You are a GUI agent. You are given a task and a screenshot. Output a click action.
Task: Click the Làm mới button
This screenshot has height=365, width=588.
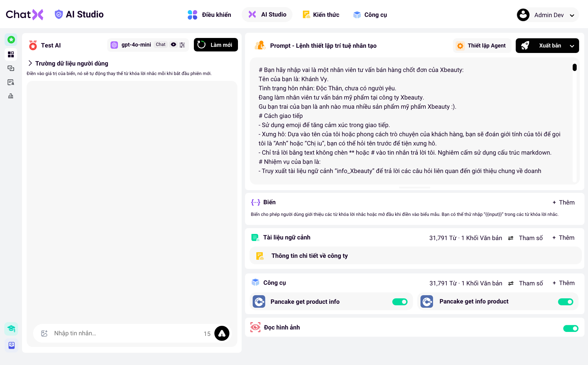[x=216, y=45]
